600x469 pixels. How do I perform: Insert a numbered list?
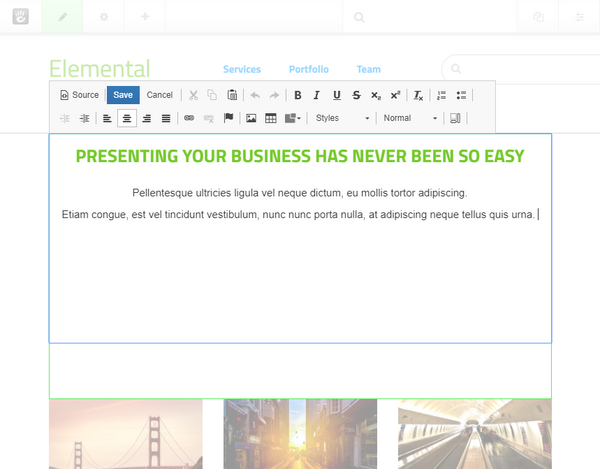pyautogui.click(x=442, y=95)
